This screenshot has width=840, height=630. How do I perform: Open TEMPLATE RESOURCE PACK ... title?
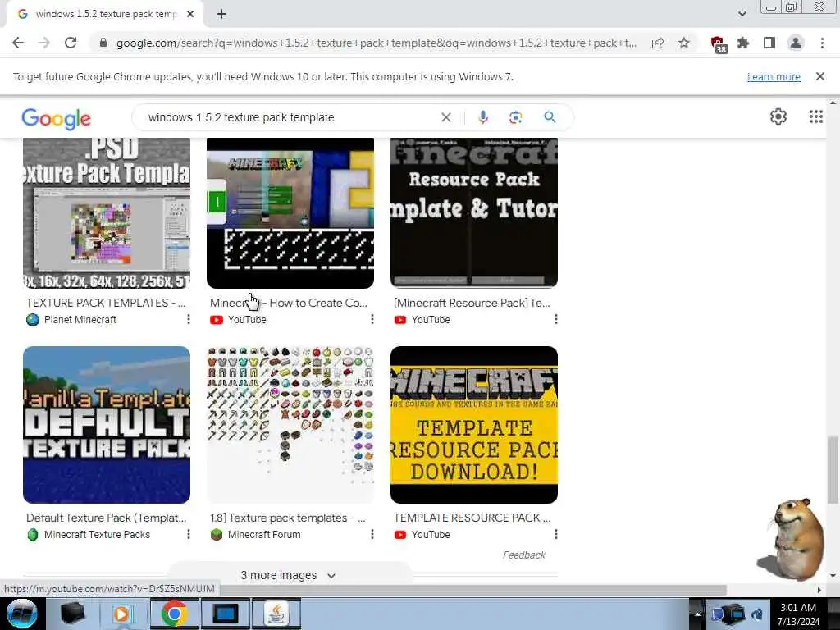pyautogui.click(x=472, y=518)
